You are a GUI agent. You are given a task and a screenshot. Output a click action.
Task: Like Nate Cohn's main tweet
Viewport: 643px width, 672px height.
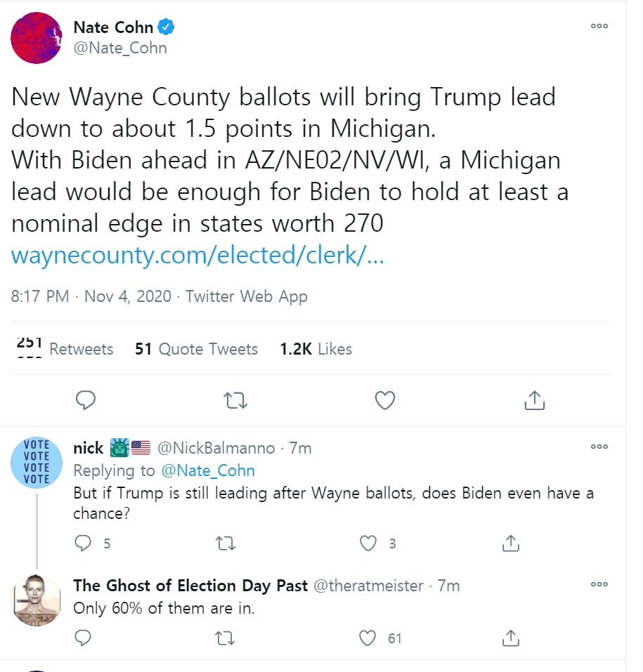384,400
